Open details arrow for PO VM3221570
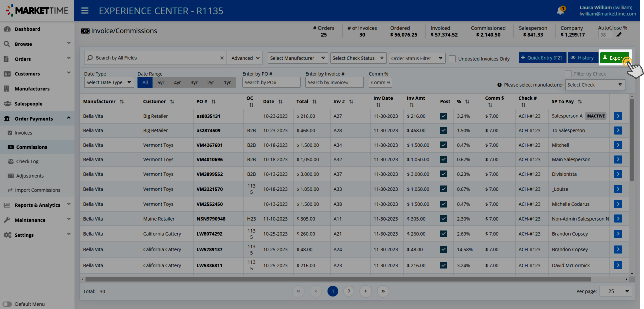 (x=618, y=189)
